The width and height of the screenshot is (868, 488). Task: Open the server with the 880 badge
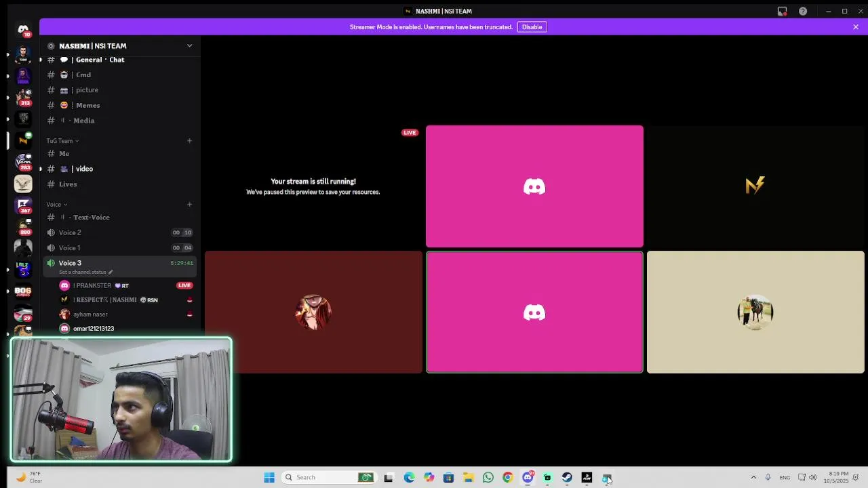[23, 227]
